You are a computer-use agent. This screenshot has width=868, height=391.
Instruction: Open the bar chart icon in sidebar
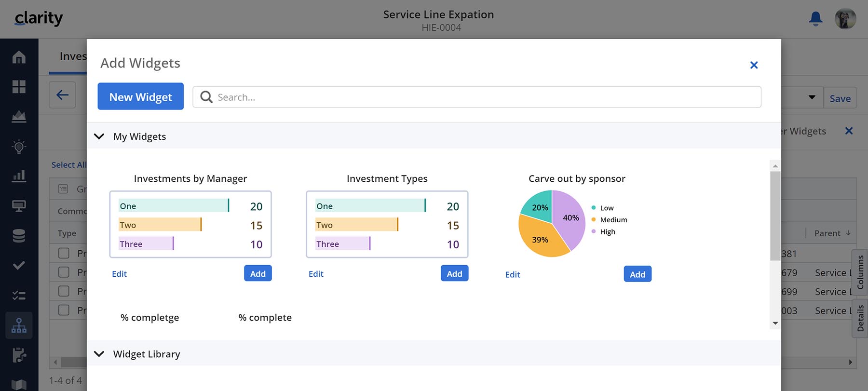click(x=19, y=176)
